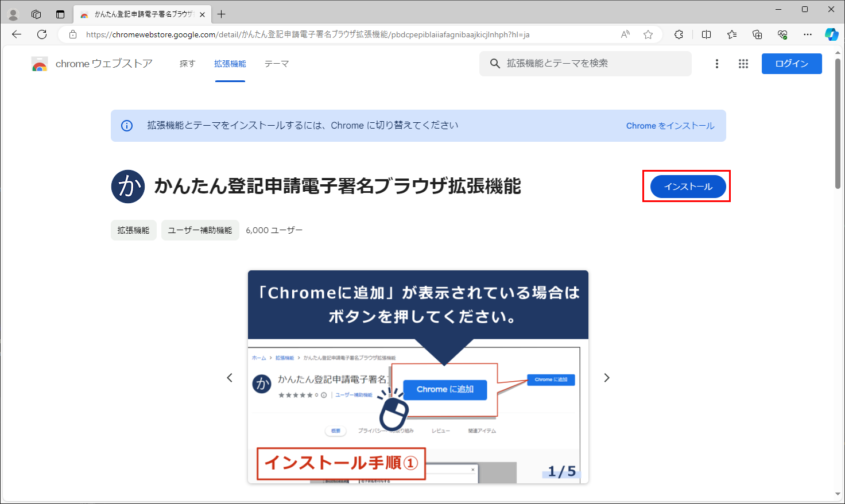This screenshot has height=504, width=845.
Task: Reload the page with the refresh icon
Action: point(42,34)
